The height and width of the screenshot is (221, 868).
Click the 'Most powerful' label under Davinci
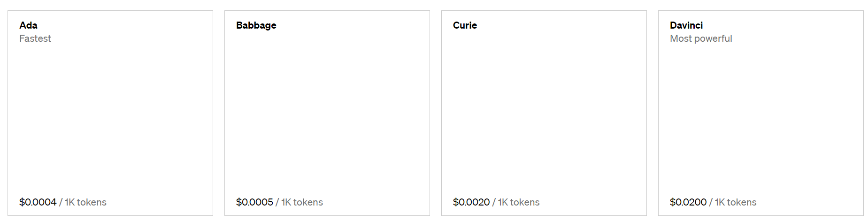(700, 38)
